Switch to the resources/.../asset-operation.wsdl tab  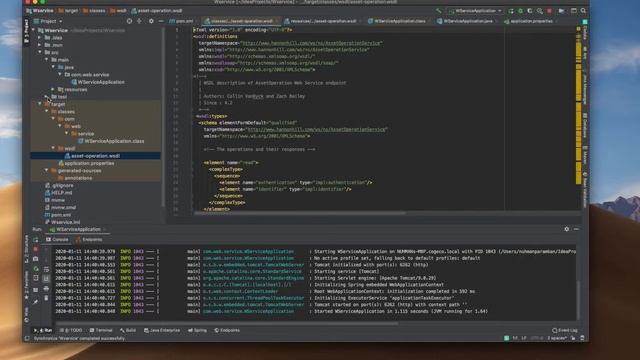[x=321, y=21]
